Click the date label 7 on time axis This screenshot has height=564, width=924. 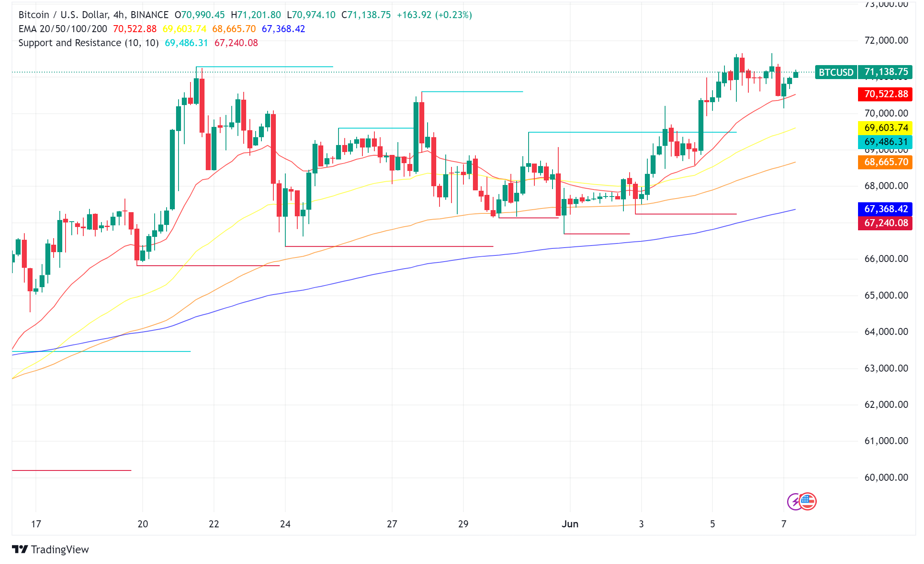click(x=784, y=524)
